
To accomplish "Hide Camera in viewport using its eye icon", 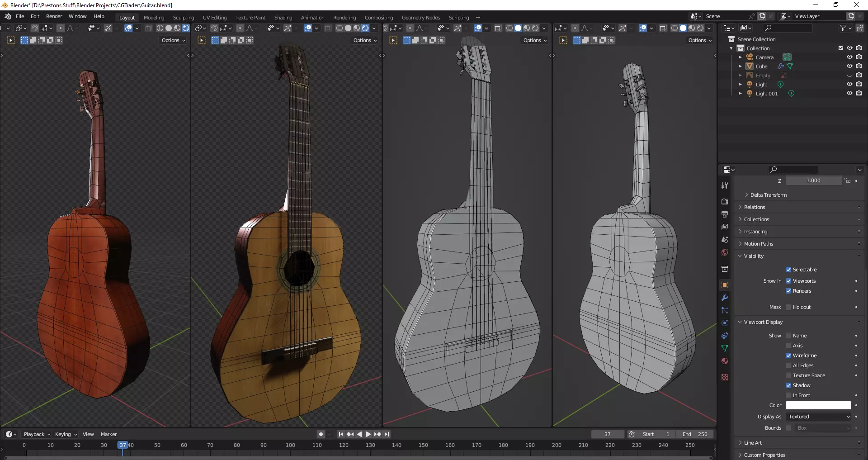I will tap(849, 57).
